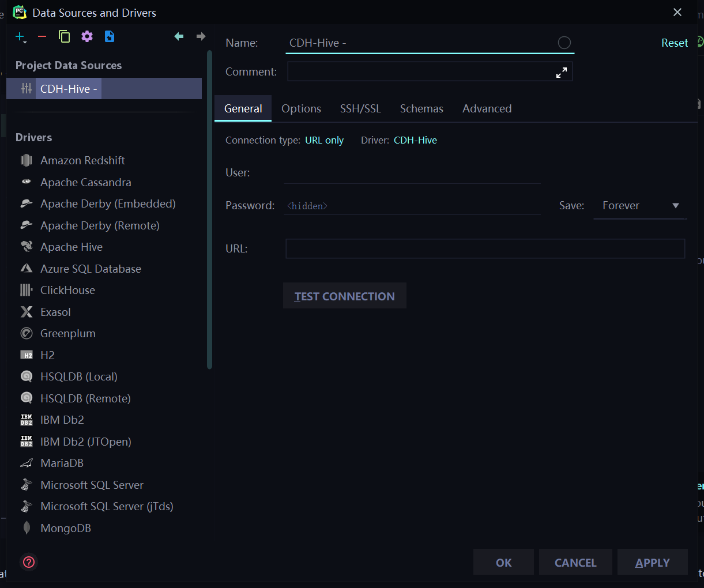The height and width of the screenshot is (588, 704).
Task: Click the ClickHouse driver icon
Action: pos(27,290)
